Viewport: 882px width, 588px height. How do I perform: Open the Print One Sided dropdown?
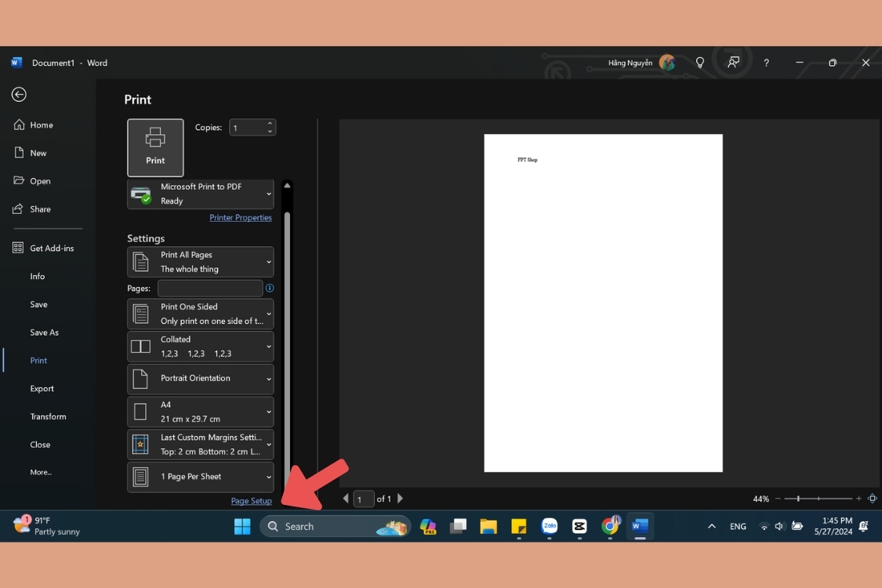click(x=200, y=314)
